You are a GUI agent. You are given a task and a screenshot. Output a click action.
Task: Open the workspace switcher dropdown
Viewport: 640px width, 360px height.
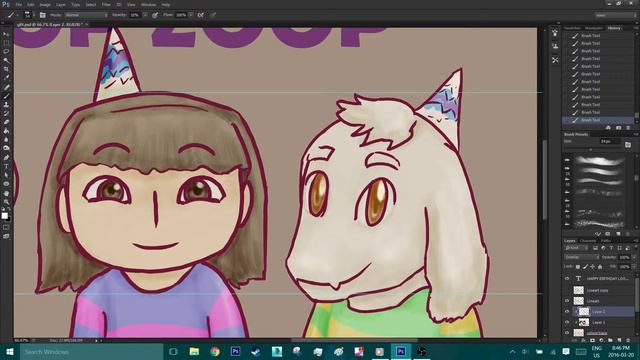click(616, 15)
